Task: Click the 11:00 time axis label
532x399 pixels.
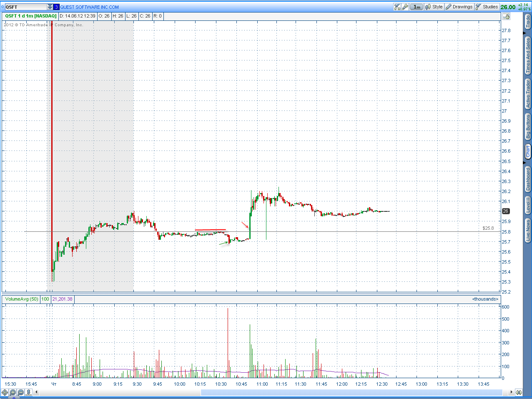Action: pyautogui.click(x=262, y=384)
